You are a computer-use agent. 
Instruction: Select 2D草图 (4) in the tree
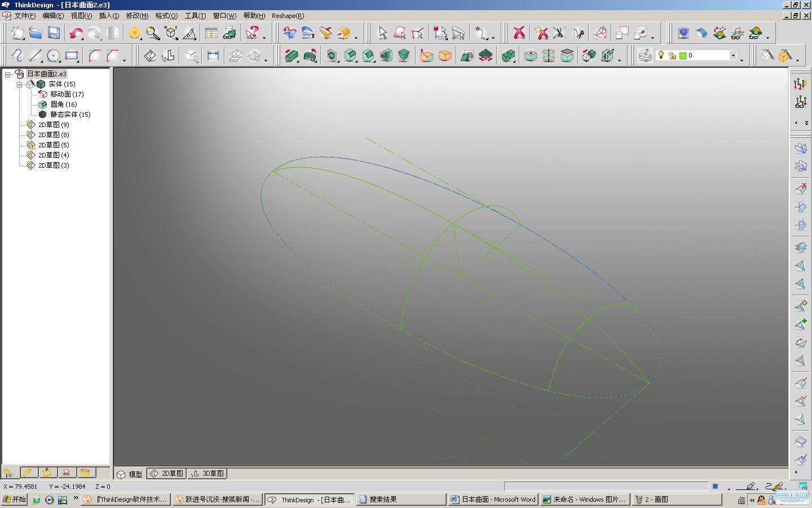pyautogui.click(x=54, y=155)
